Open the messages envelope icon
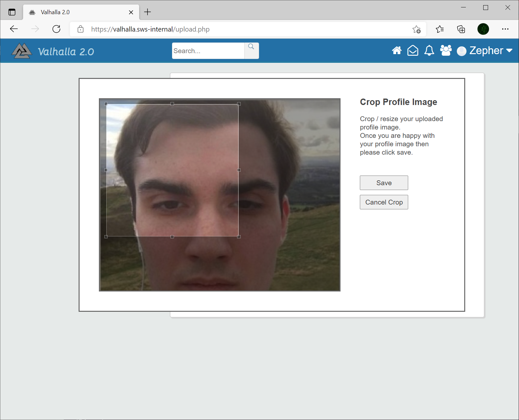519x420 pixels. click(413, 51)
